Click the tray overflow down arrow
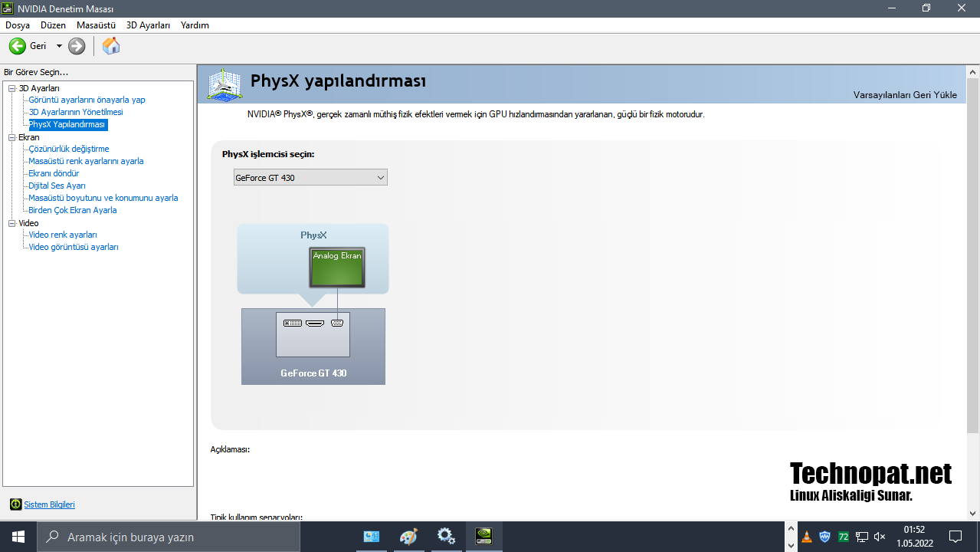 click(x=792, y=545)
